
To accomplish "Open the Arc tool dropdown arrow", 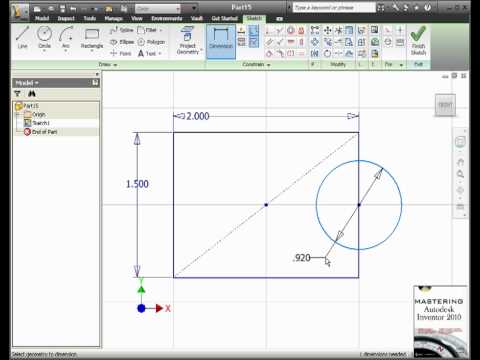I will 66,51.
